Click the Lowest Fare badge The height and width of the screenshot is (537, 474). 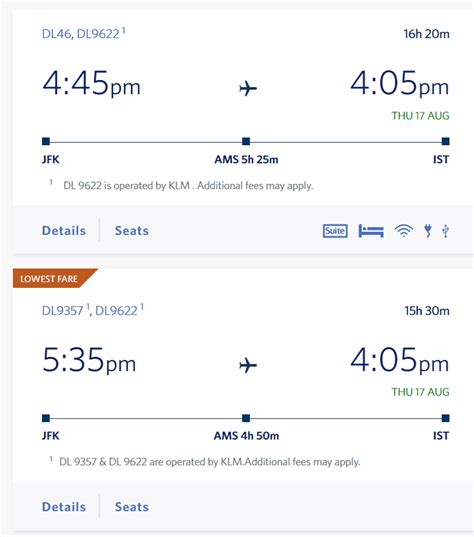51,278
